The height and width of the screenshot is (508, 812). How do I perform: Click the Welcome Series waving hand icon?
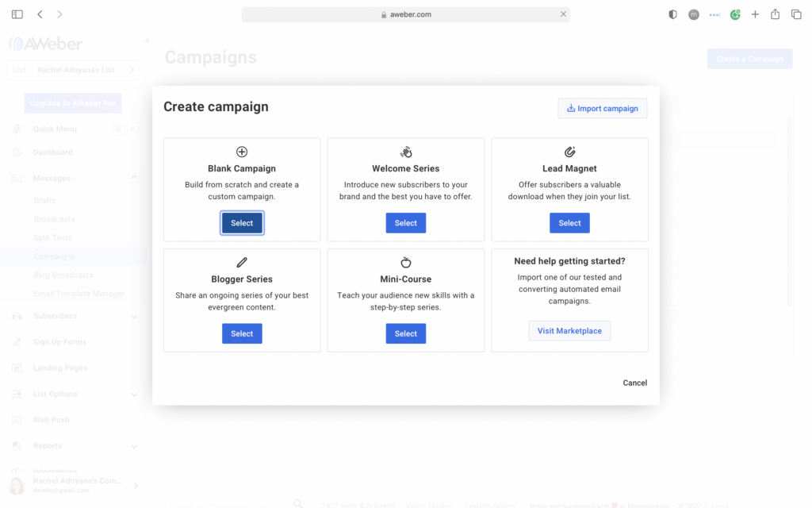[x=405, y=152]
